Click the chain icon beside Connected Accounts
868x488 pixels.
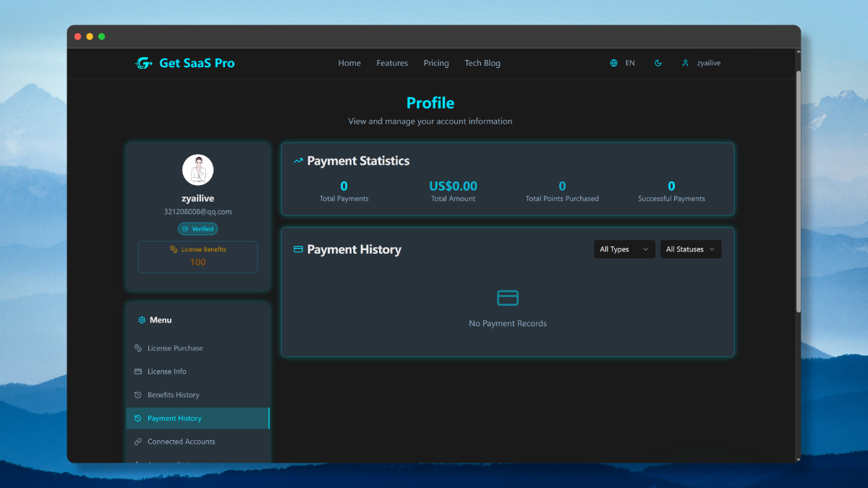click(137, 441)
